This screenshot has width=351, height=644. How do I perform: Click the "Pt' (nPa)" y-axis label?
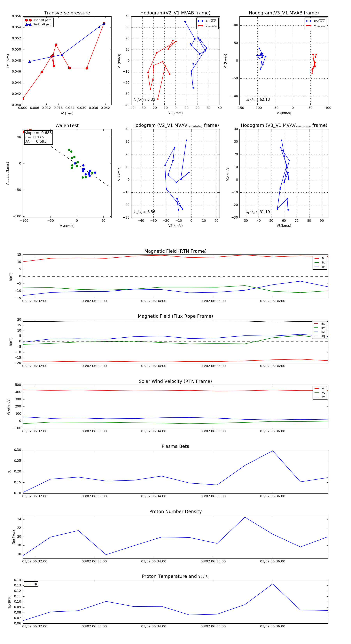(x=8, y=61)
